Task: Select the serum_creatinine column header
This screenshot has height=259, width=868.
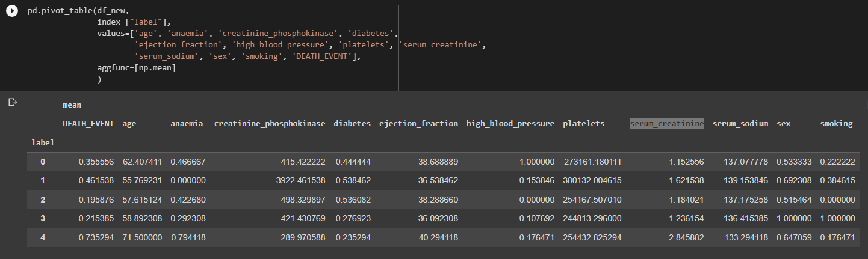Action: click(667, 124)
